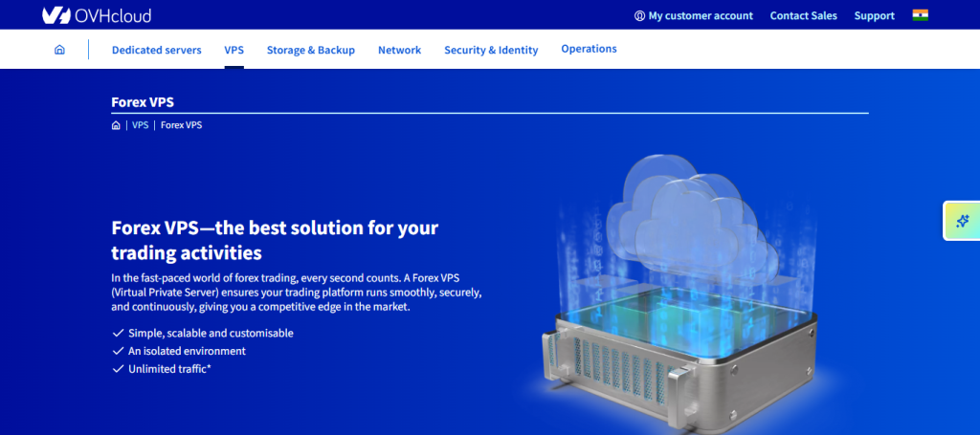Click the Forex VPS breadcrumb text
Viewport: 980px width, 435px height.
point(181,125)
